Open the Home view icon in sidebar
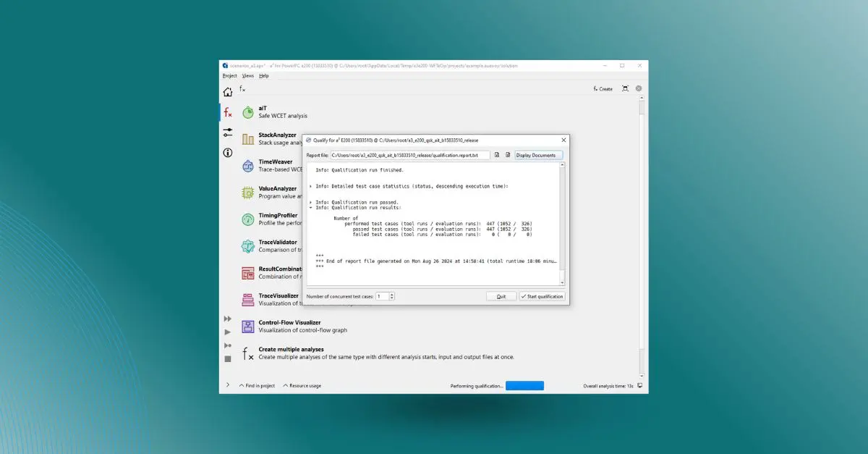 pos(228,92)
